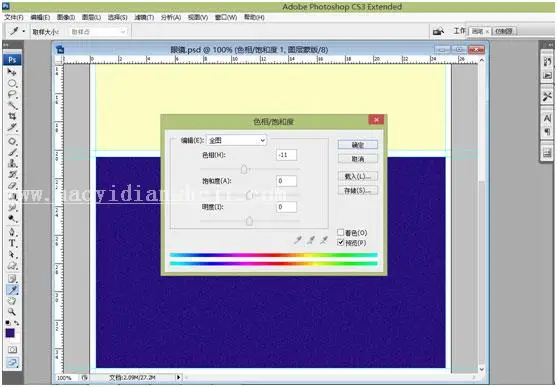The image size is (557, 387).
Task: Click the dialog's sample eyedropper icon
Action: pyautogui.click(x=298, y=240)
